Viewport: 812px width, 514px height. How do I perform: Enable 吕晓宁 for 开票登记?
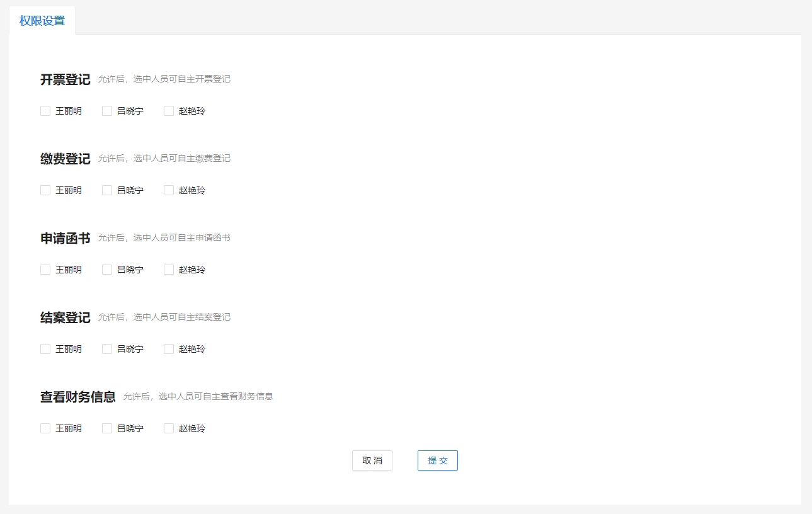(107, 111)
